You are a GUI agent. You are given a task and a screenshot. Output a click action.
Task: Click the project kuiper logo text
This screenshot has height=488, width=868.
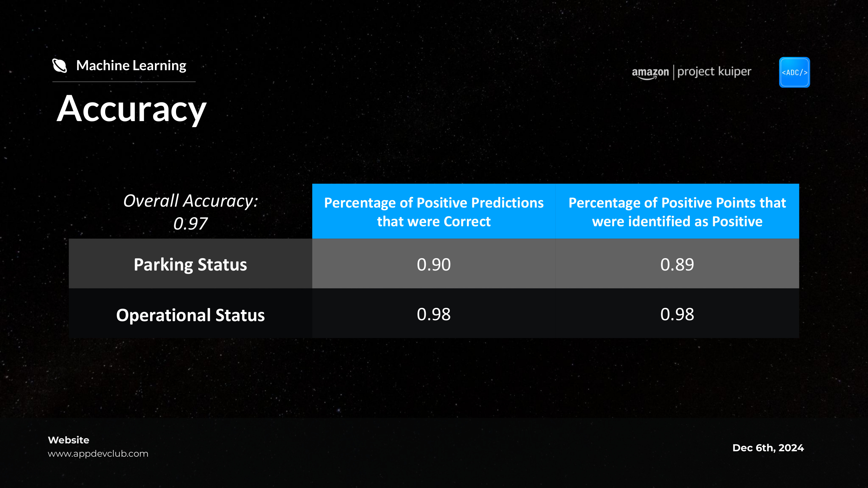714,72
